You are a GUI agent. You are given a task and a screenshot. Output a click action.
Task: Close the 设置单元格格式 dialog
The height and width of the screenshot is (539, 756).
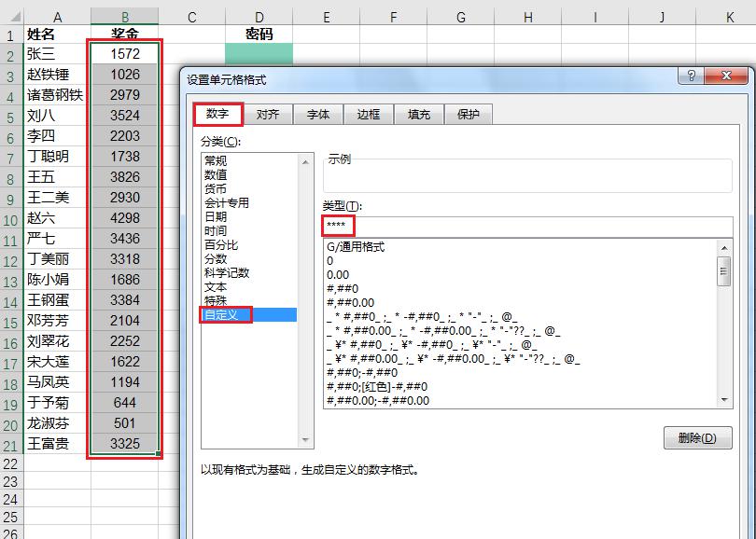pyautogui.click(x=726, y=76)
